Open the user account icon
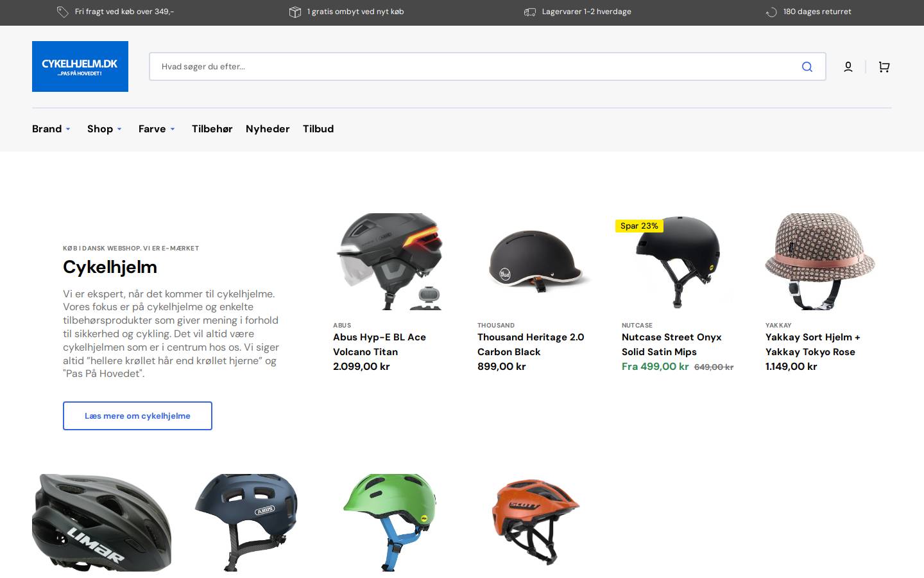The width and height of the screenshot is (924, 578). (x=848, y=67)
